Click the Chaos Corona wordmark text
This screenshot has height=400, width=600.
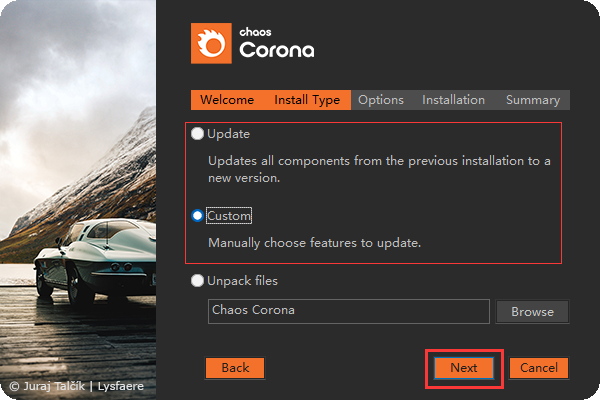tap(277, 45)
